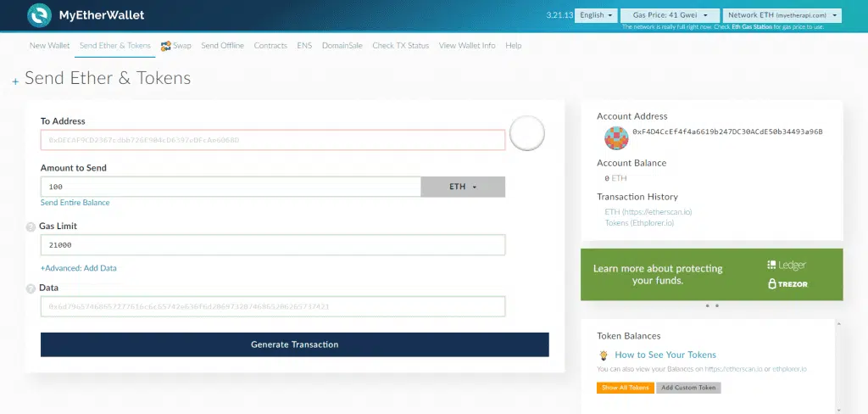Open Tokens Ethplorer.io history link
868x414 pixels.
pyautogui.click(x=639, y=223)
